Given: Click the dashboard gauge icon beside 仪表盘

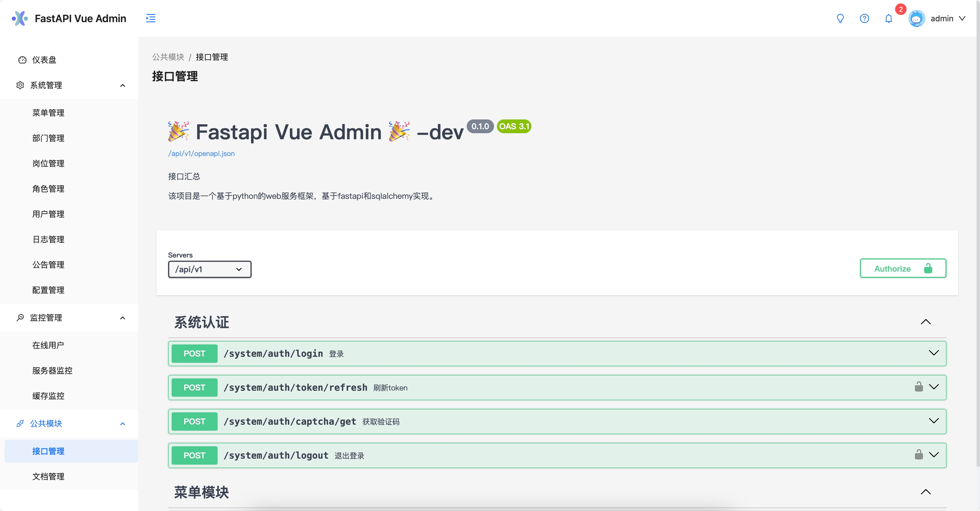Looking at the screenshot, I should coord(22,60).
